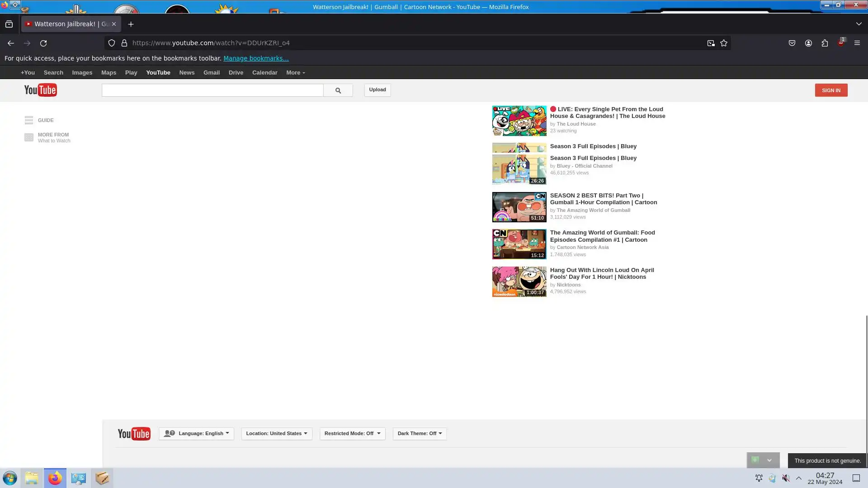868x488 pixels.
Task: Click the Manage bookmarks link
Action: coord(256,58)
